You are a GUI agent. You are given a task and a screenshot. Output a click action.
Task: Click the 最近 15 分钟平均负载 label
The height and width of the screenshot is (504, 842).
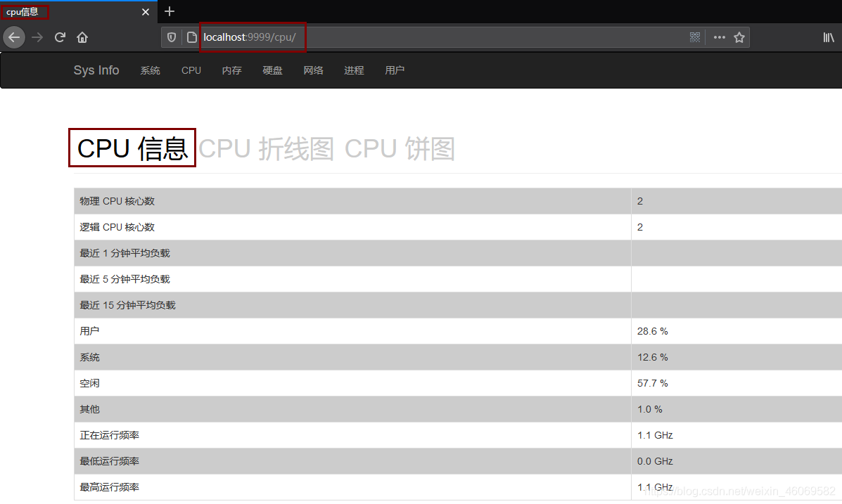click(x=128, y=305)
